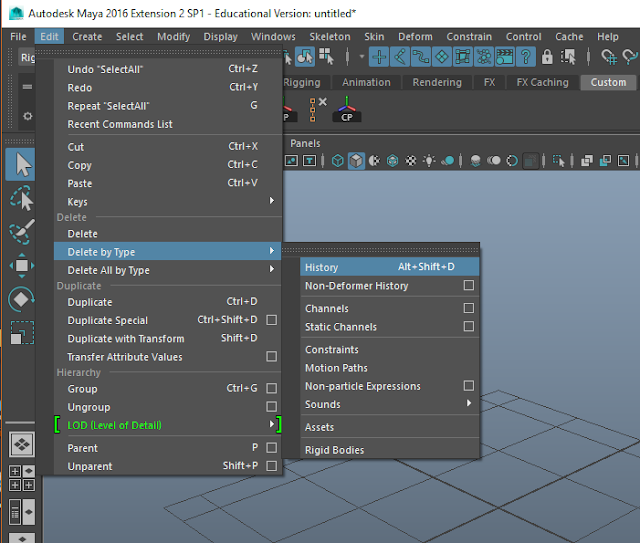
Task: Toggle use all lights icon
Action: pyautogui.click(x=429, y=160)
